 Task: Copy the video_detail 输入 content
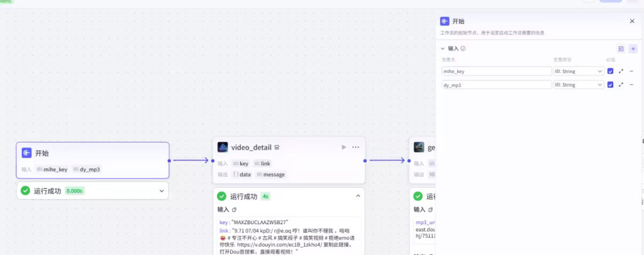click(235, 210)
